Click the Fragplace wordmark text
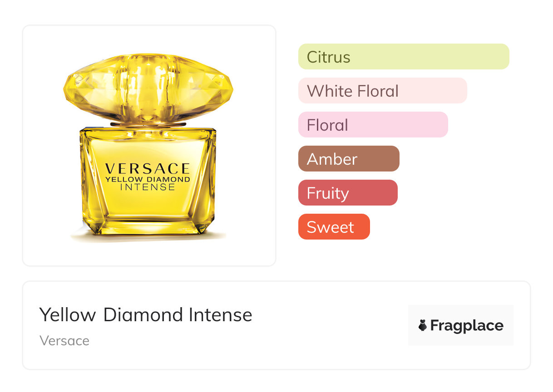 pyautogui.click(x=467, y=325)
